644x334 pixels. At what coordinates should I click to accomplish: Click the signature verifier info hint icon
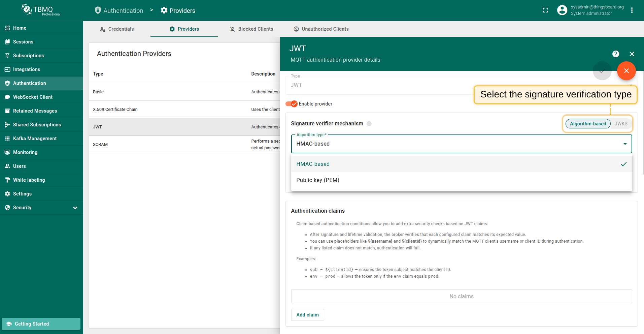click(x=369, y=124)
